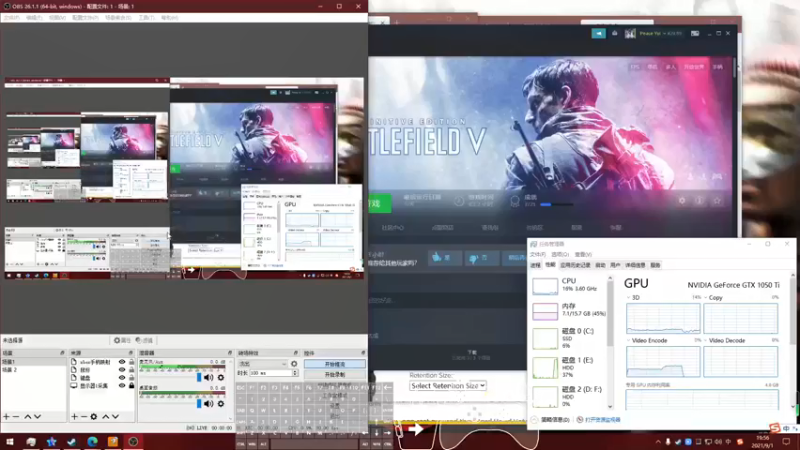Switch to 详细信息 tab in Task Manager
Image resolution: width=800 pixels, height=450 pixels.
pos(635,265)
